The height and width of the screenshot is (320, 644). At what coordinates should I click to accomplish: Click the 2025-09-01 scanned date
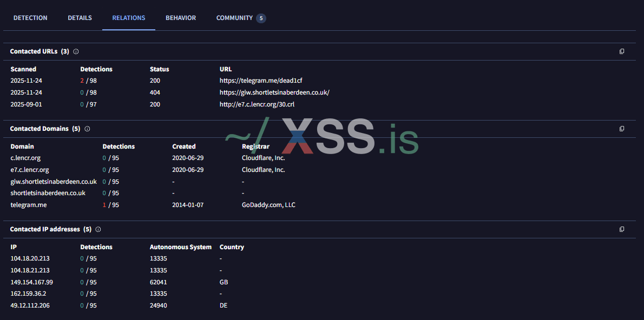[x=27, y=105]
